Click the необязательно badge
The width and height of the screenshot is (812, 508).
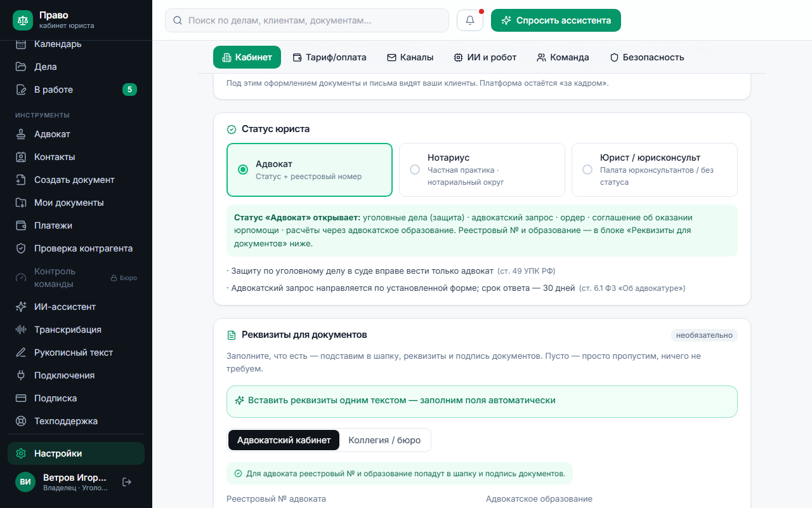click(x=704, y=335)
